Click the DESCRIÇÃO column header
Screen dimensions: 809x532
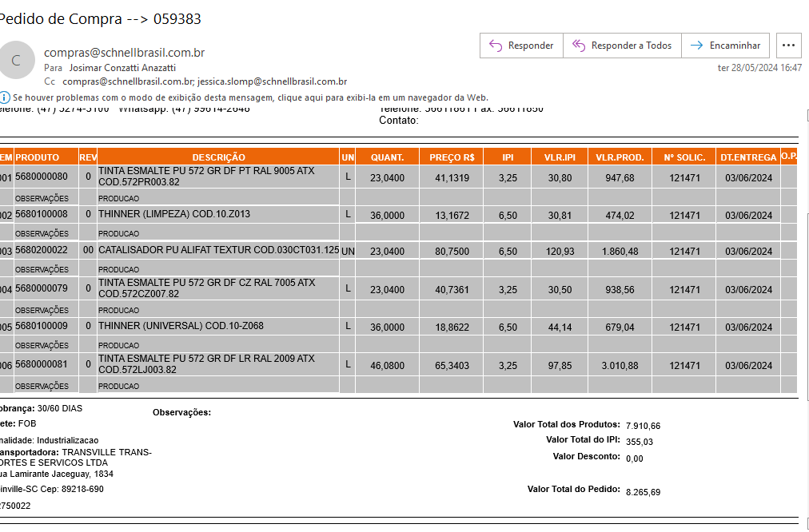click(218, 157)
